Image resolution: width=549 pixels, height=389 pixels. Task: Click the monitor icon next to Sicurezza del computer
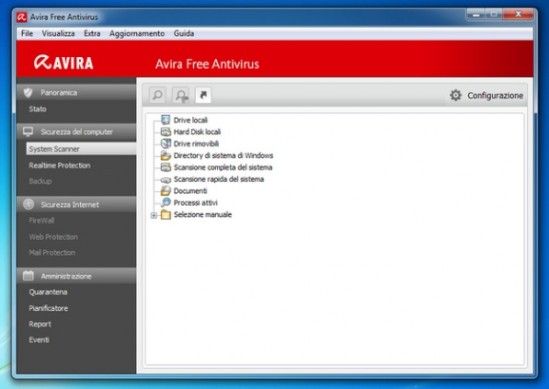[x=28, y=132]
